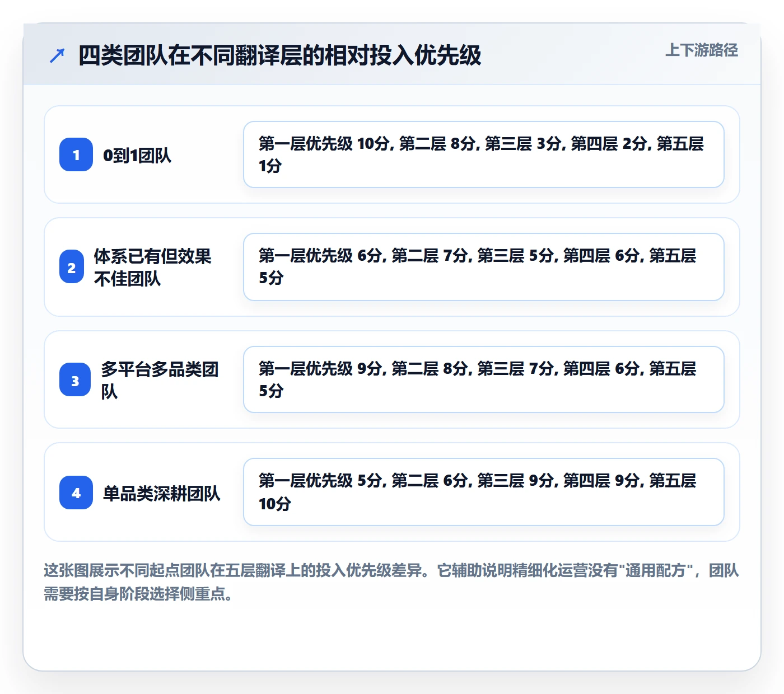Click the number 1 badge for 0到1团队
The width and height of the screenshot is (784, 694).
point(76,154)
